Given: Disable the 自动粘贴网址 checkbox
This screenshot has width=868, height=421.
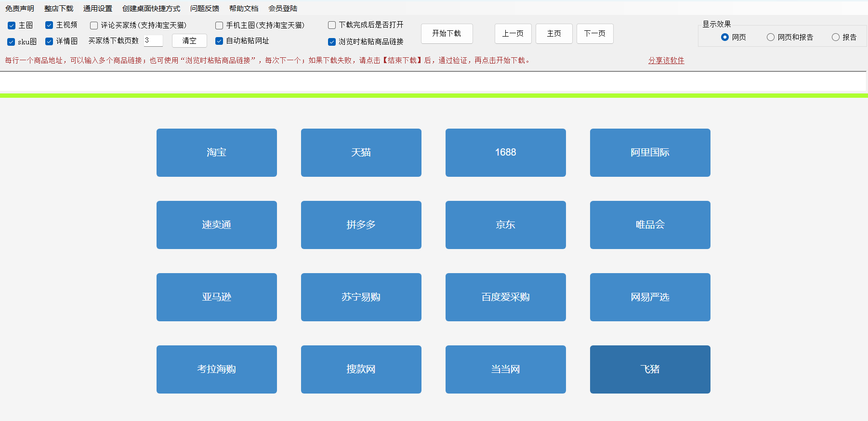Looking at the screenshot, I should pos(219,41).
